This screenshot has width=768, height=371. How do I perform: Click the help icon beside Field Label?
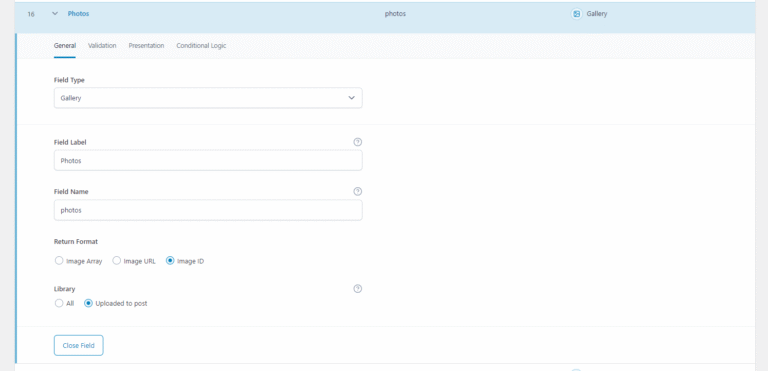358,142
